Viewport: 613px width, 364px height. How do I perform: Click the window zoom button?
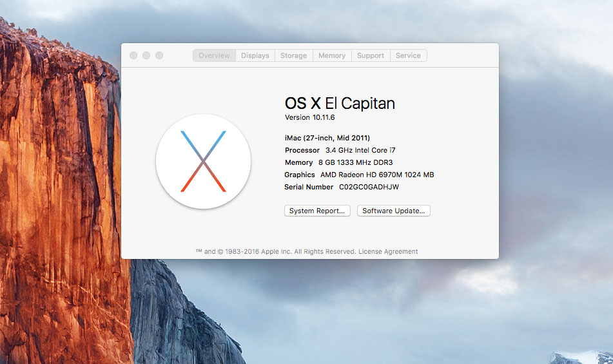pyautogui.click(x=159, y=55)
